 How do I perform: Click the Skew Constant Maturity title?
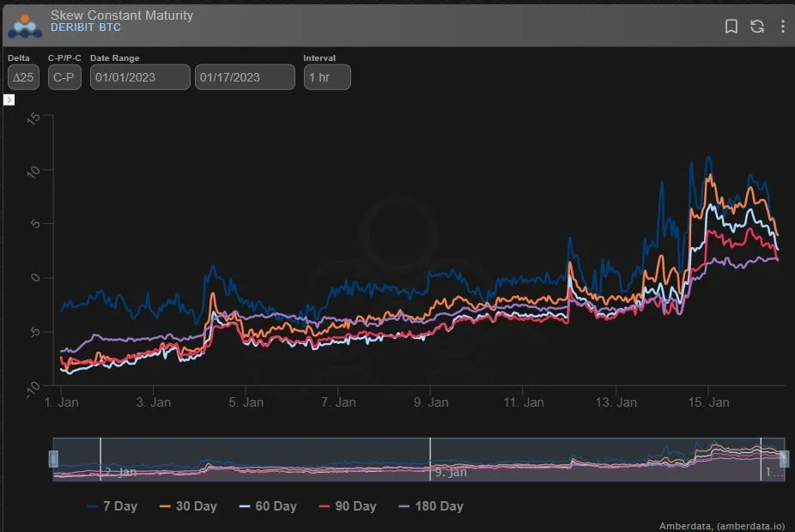click(x=122, y=15)
